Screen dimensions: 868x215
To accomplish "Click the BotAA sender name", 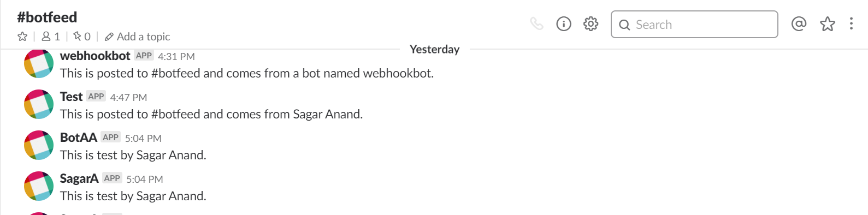I will coord(79,138).
